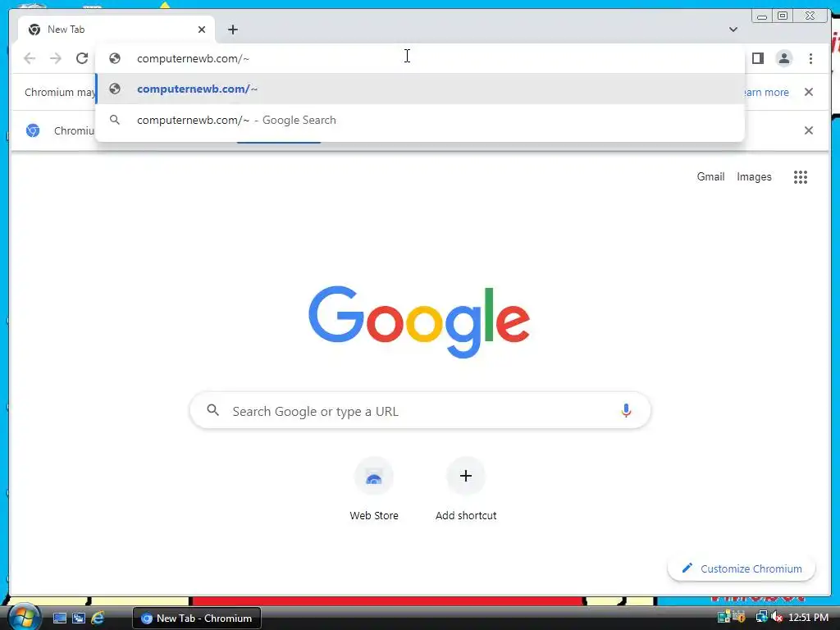Open the profile avatar menu
The width and height of the screenshot is (840, 630).
pyautogui.click(x=783, y=58)
